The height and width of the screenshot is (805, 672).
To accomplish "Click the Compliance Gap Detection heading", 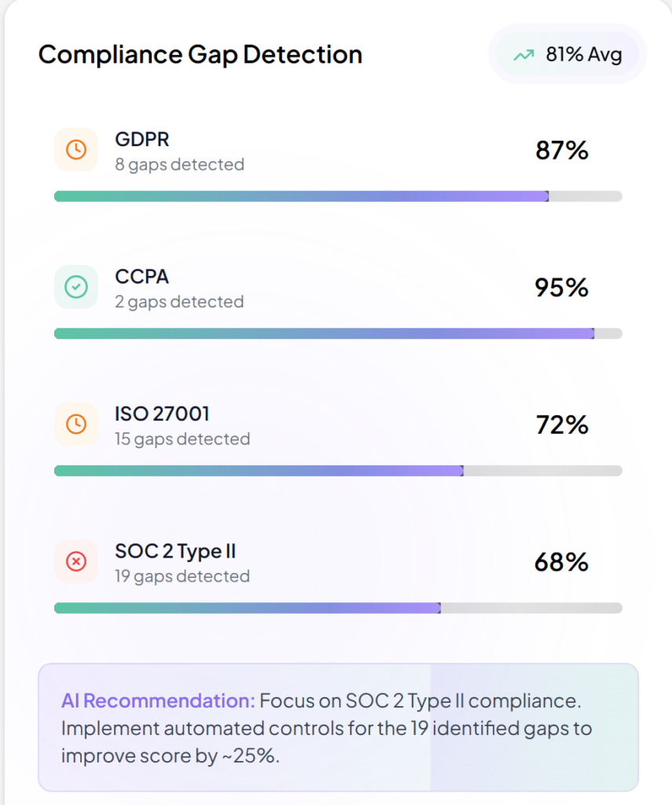I will [x=200, y=54].
